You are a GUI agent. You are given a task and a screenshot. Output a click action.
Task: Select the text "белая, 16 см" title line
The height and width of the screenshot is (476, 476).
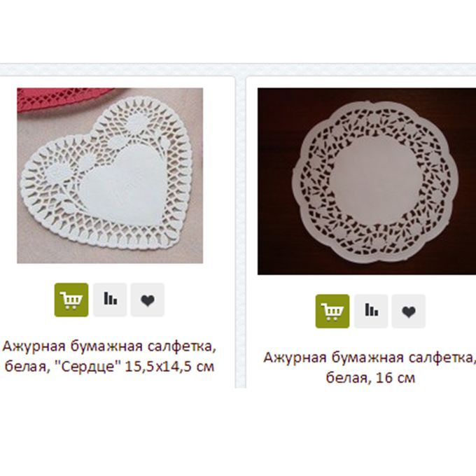370,378
